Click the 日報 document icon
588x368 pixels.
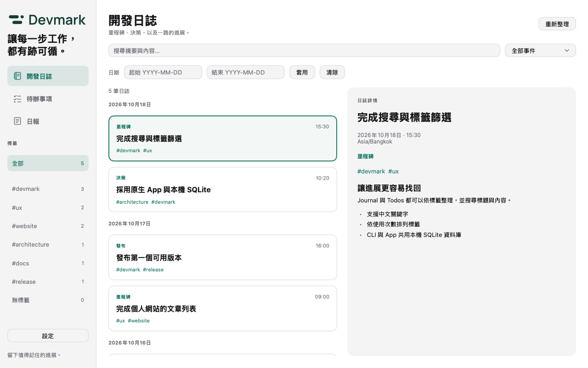click(x=17, y=121)
